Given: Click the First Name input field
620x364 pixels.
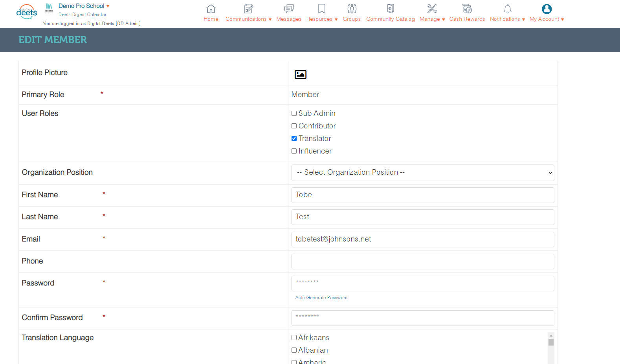Looking at the screenshot, I should 423,195.
